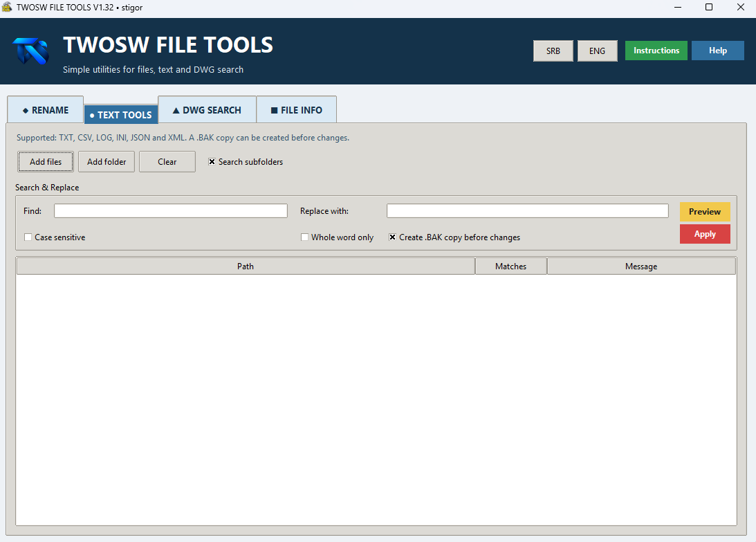Switch language with the ENG button
This screenshot has width=756, height=542.
coord(597,51)
